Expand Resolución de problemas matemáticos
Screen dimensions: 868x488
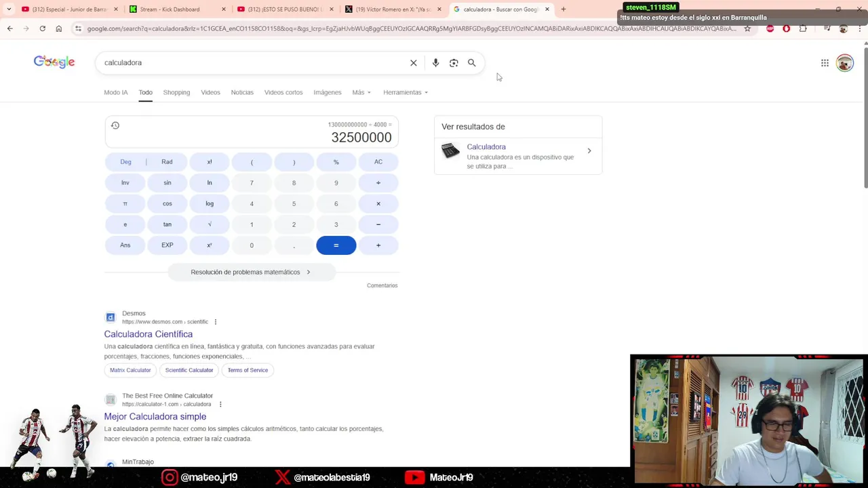click(x=251, y=272)
